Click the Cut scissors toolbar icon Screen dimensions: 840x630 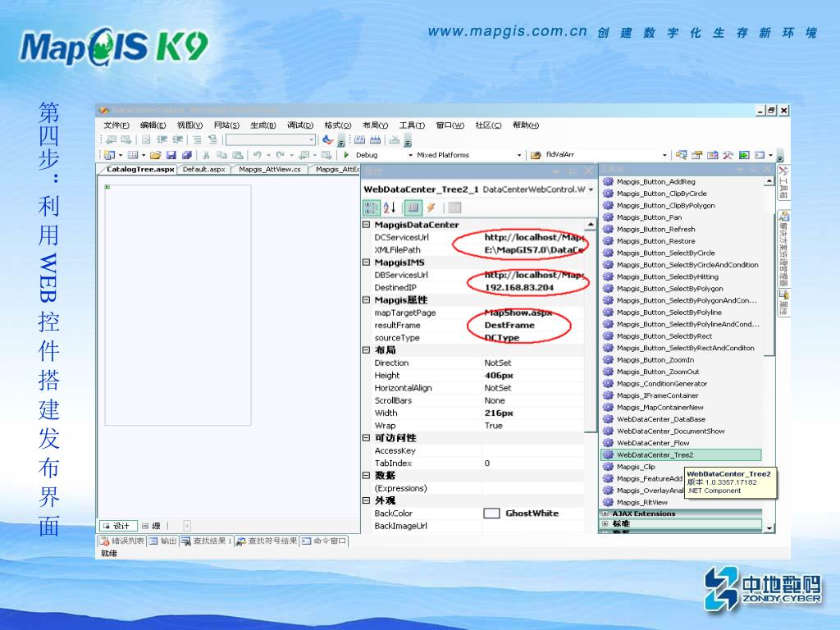click(206, 155)
